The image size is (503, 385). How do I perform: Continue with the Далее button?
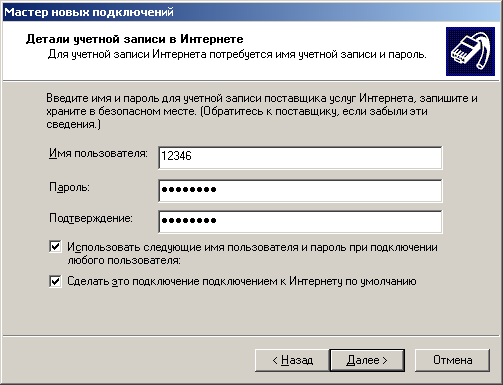tap(367, 360)
